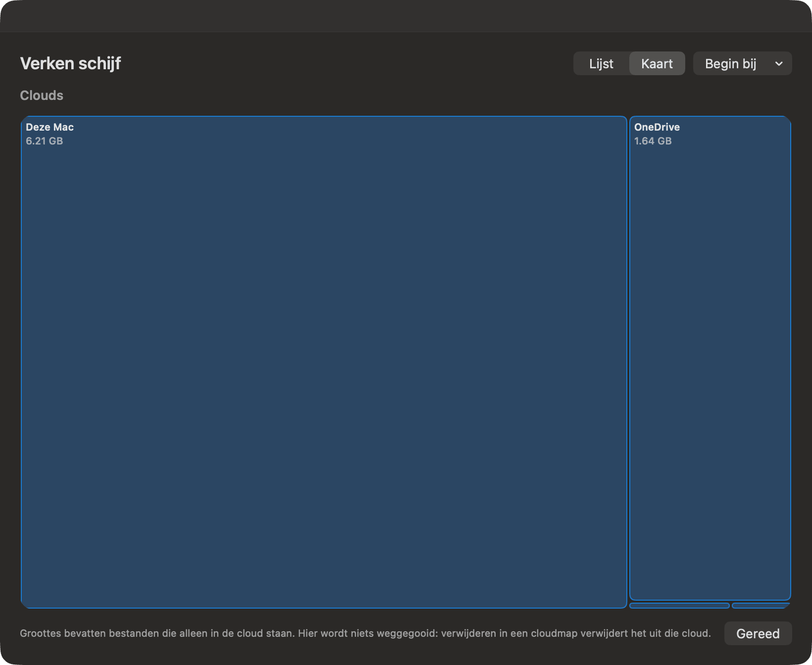Screen dimensions: 812x665
Task: Open the Deze Mac treemap block
Action: [x=324, y=362]
